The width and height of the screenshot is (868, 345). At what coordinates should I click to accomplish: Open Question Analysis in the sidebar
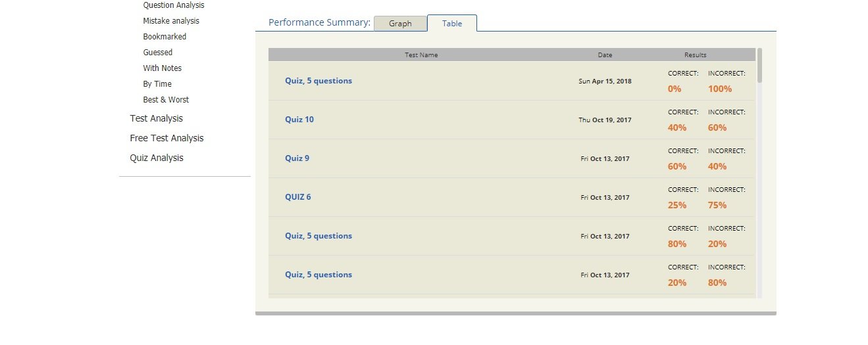click(x=174, y=5)
